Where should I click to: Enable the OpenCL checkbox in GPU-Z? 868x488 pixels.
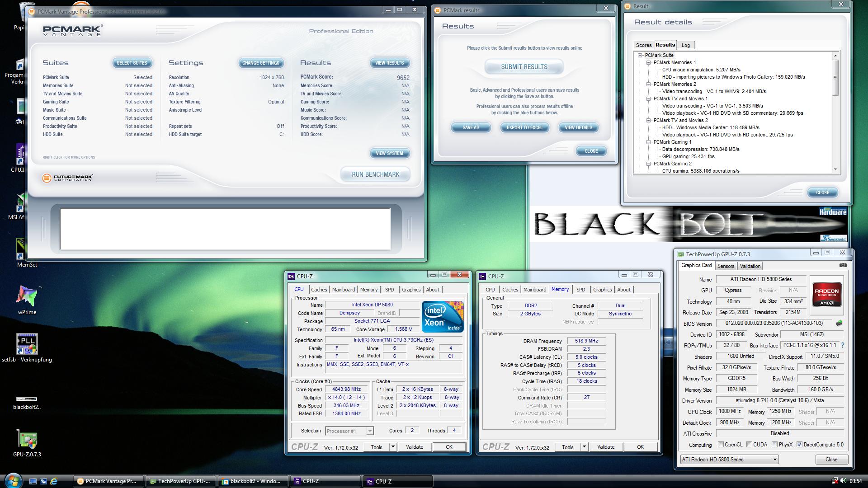[721, 445]
